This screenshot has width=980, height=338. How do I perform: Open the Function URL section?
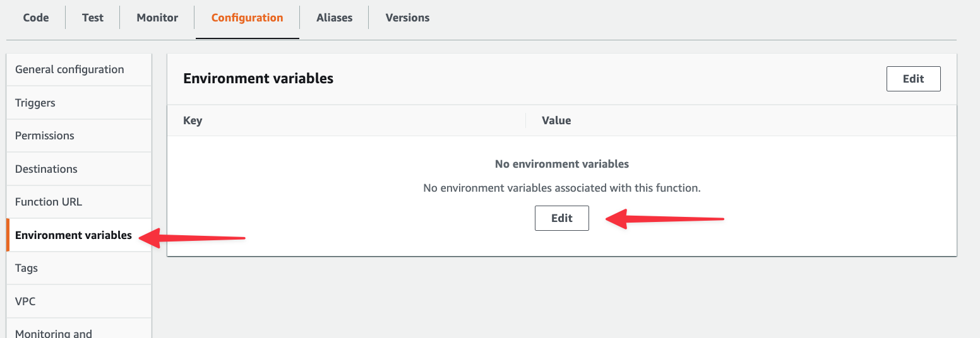tap(79, 202)
